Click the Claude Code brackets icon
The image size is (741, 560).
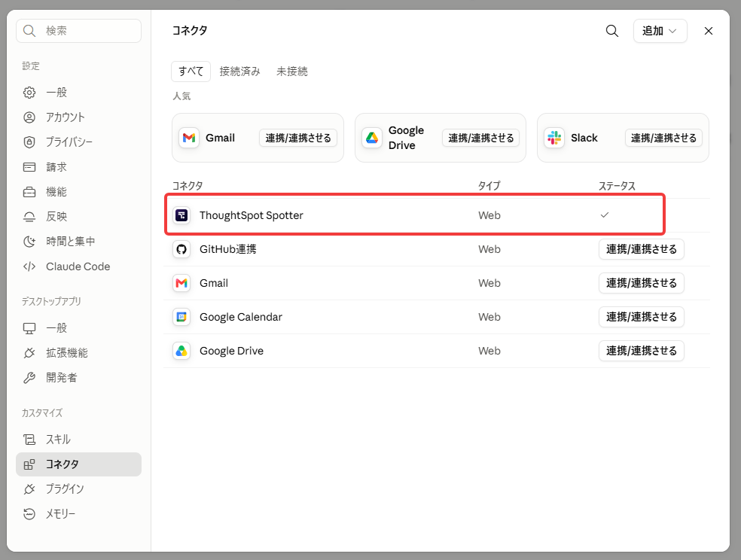coord(29,266)
